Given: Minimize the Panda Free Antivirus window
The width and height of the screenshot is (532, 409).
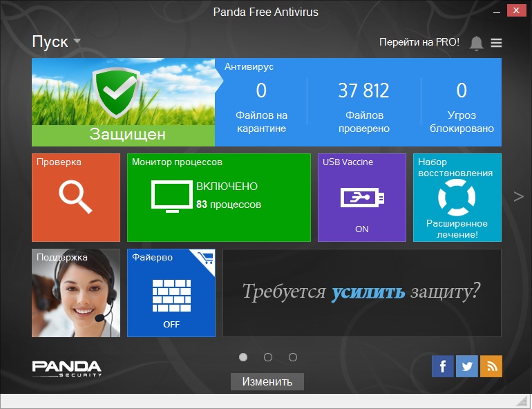Looking at the screenshot, I should coord(497,11).
